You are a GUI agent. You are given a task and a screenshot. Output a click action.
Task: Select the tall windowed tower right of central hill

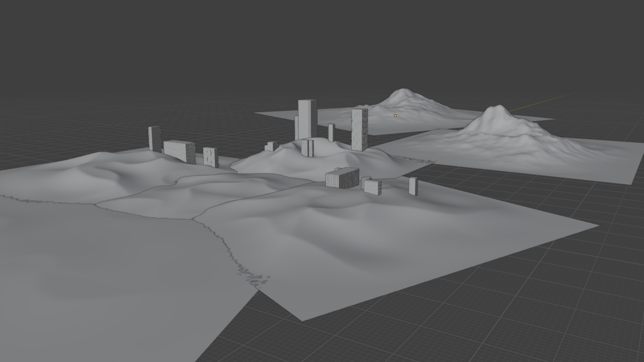point(360,129)
